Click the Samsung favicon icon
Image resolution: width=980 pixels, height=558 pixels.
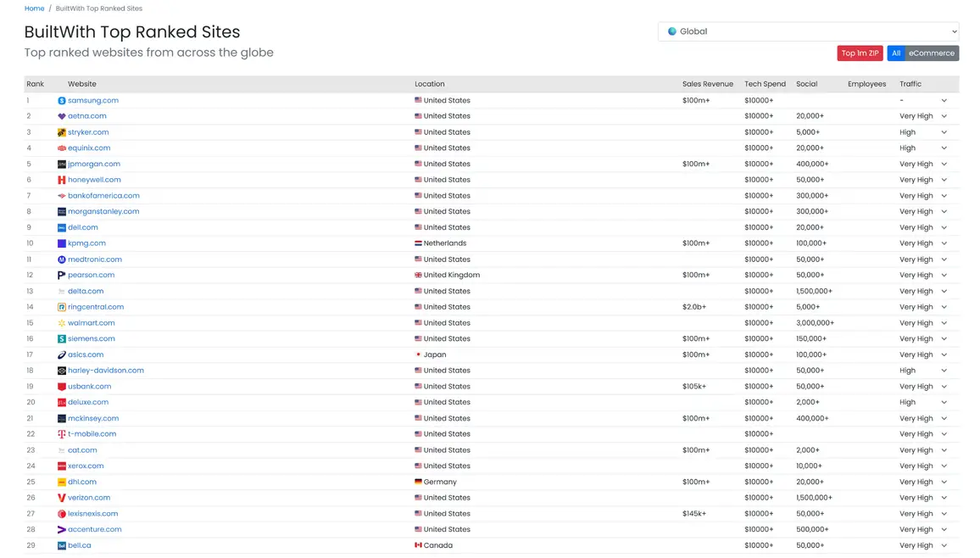click(x=62, y=101)
